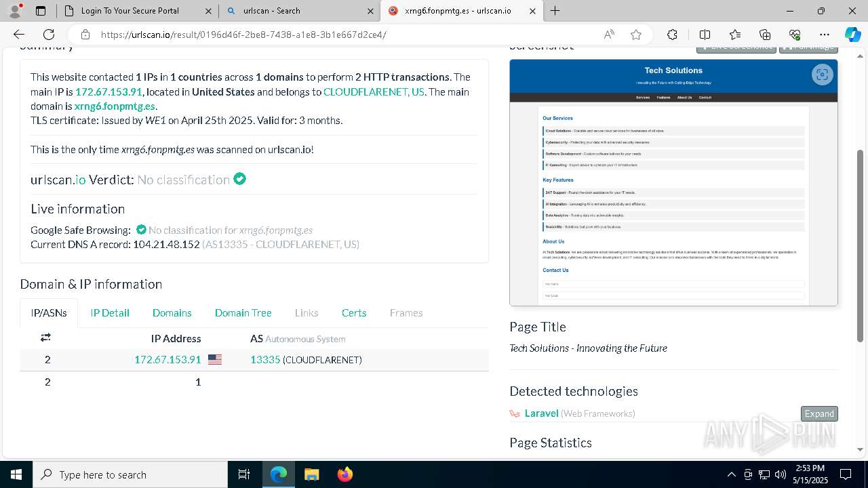Open a new browser tab
The height and width of the screenshot is (488, 868).
pos(555,11)
